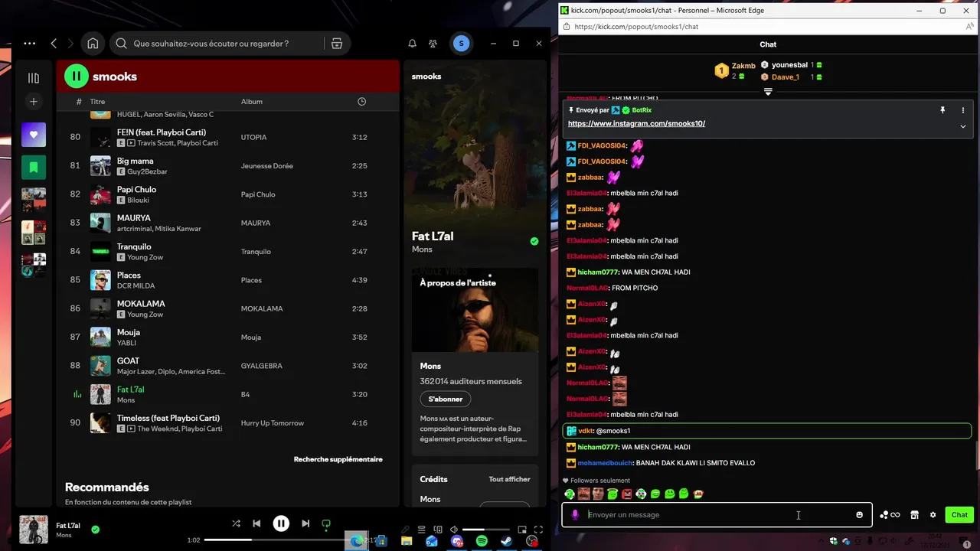Click the green Chat send button
Screen dimensions: 980x551
pos(959,515)
